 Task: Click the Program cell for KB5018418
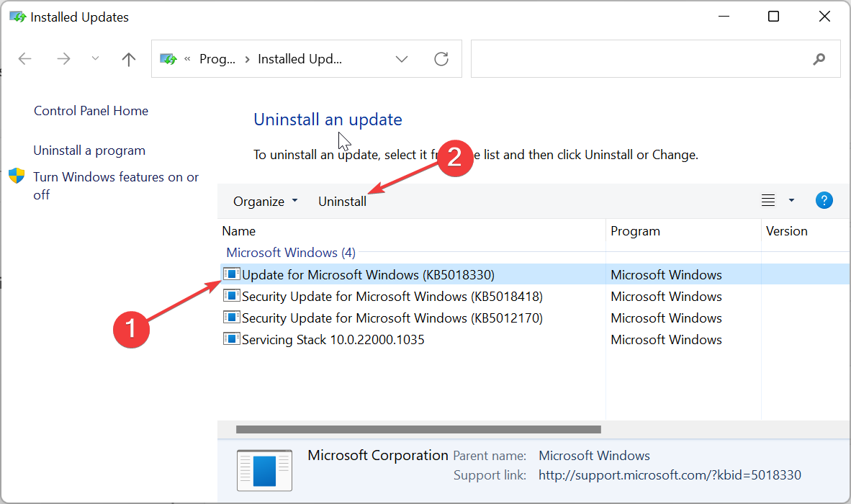[x=666, y=296]
